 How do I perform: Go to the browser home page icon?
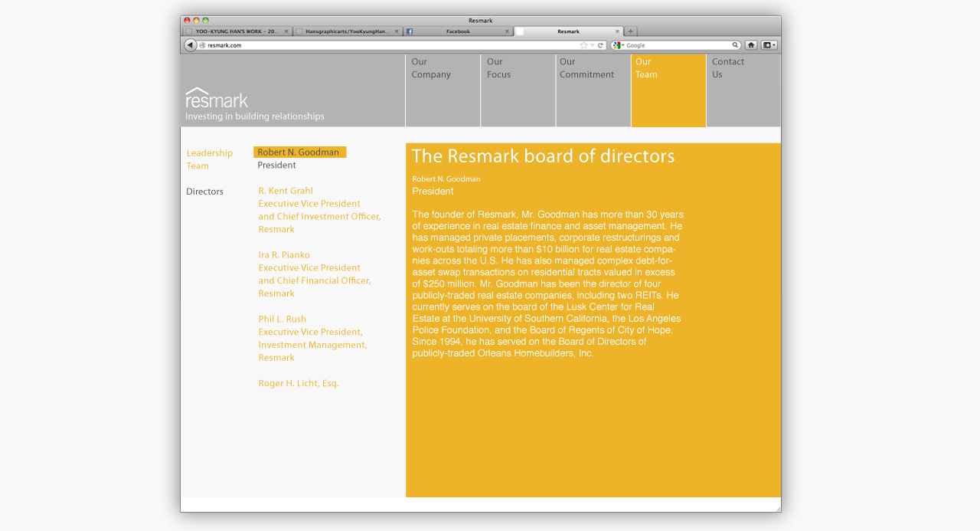tap(751, 45)
